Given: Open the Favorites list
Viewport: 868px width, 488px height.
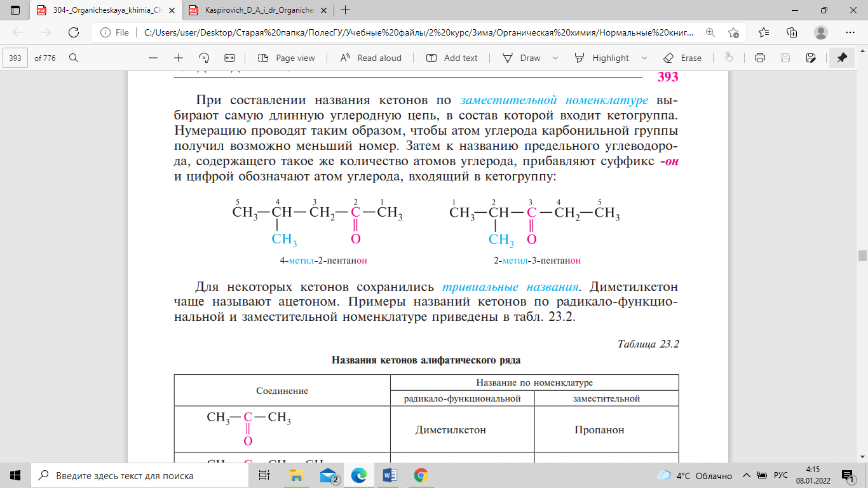Looking at the screenshot, I should (764, 32).
